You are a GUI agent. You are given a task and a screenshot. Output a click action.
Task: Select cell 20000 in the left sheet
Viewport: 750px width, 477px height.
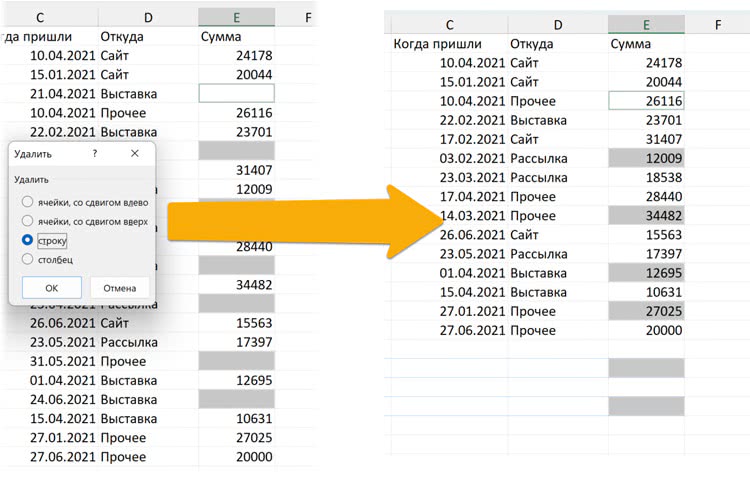[x=236, y=457]
